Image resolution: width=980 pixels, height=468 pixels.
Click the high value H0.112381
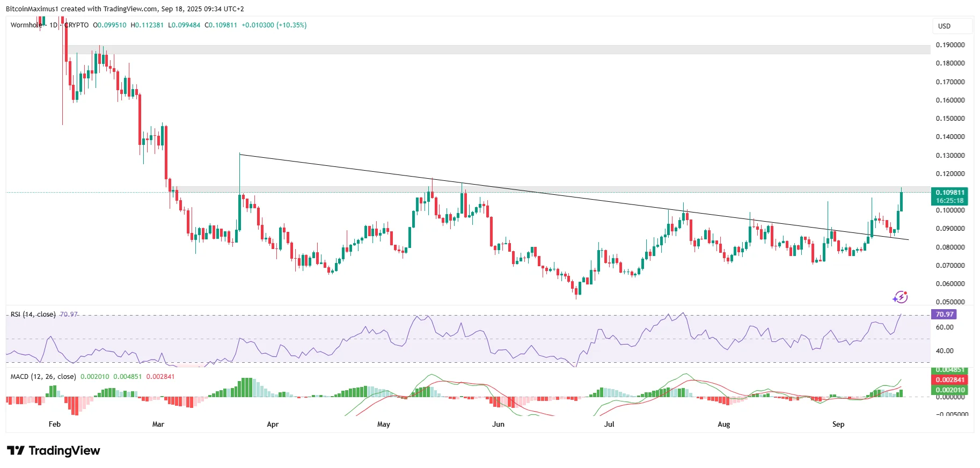coord(147,25)
